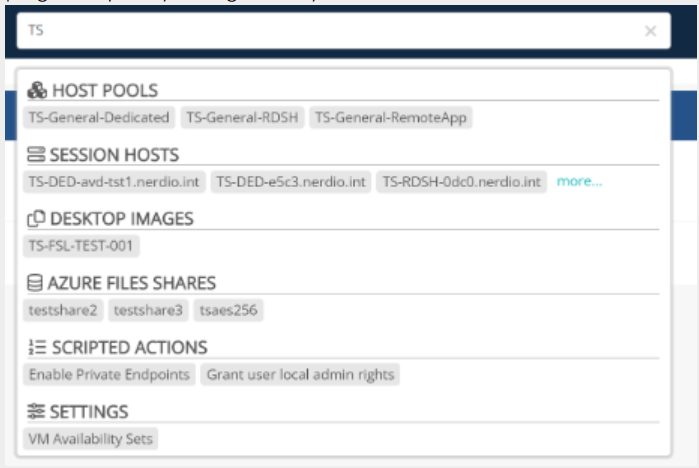Click the Session Hosts server icon
Viewport: 699px width, 468px height.
[x=36, y=155]
